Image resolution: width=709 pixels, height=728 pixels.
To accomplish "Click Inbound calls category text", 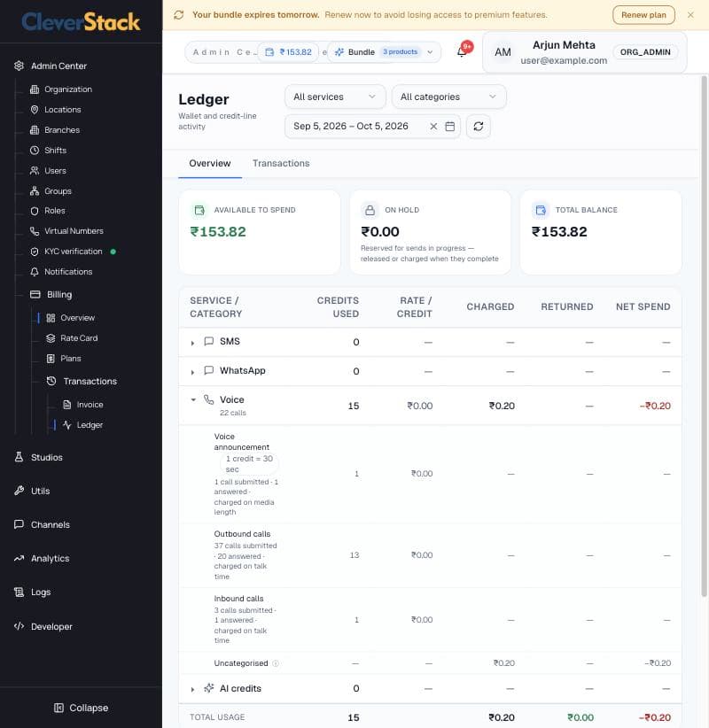I will pyautogui.click(x=238, y=599).
